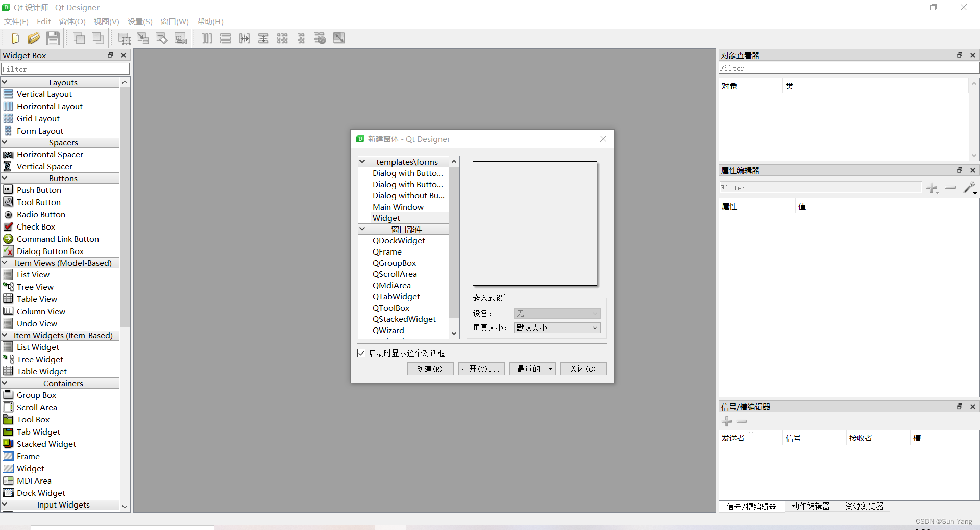Close the Widget Box panel
Screen dimensions: 980x530
point(124,55)
